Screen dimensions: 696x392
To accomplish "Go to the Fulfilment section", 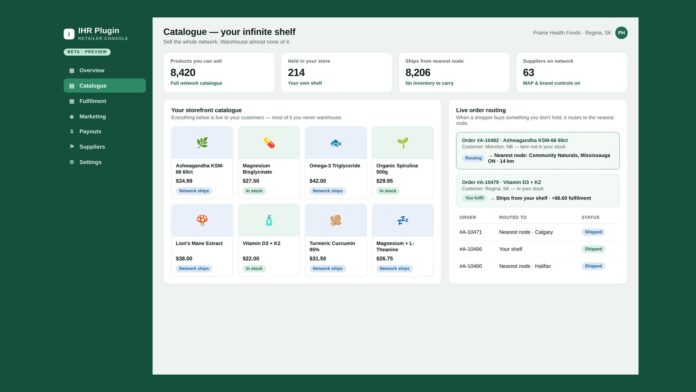I will 105,101.
